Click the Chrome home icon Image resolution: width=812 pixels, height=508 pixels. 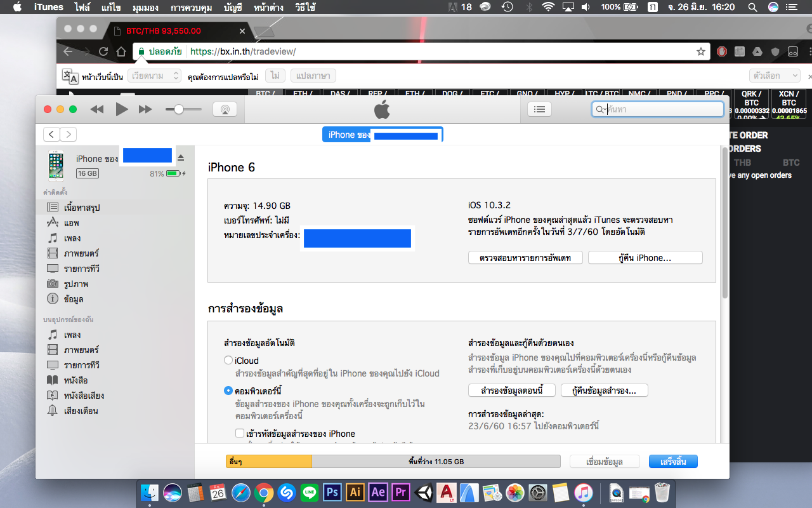121,51
